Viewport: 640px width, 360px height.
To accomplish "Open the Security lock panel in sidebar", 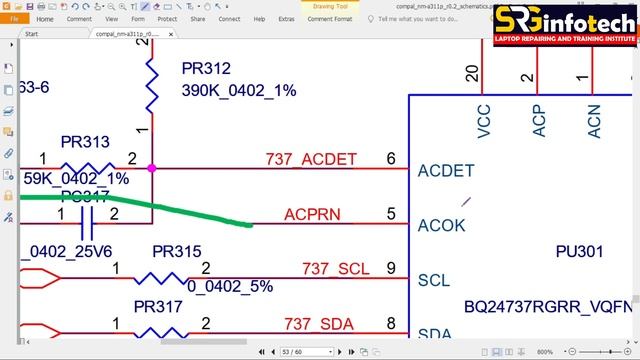I will (8, 196).
